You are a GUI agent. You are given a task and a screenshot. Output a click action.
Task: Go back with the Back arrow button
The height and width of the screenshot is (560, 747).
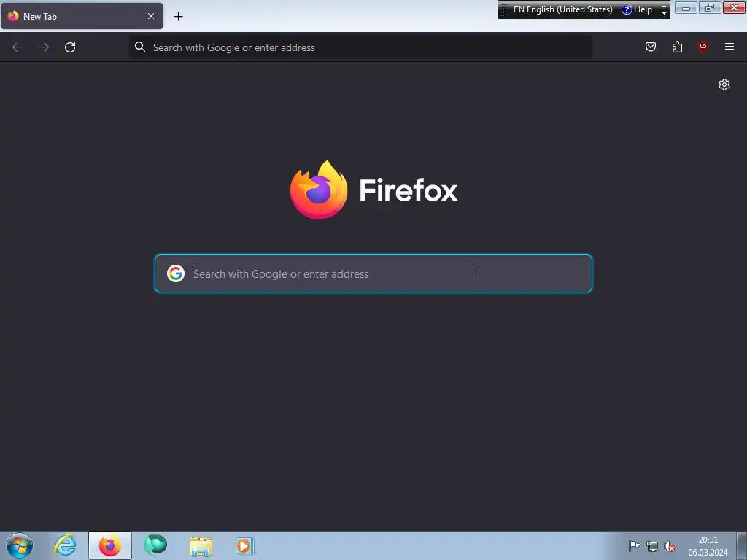[18, 47]
